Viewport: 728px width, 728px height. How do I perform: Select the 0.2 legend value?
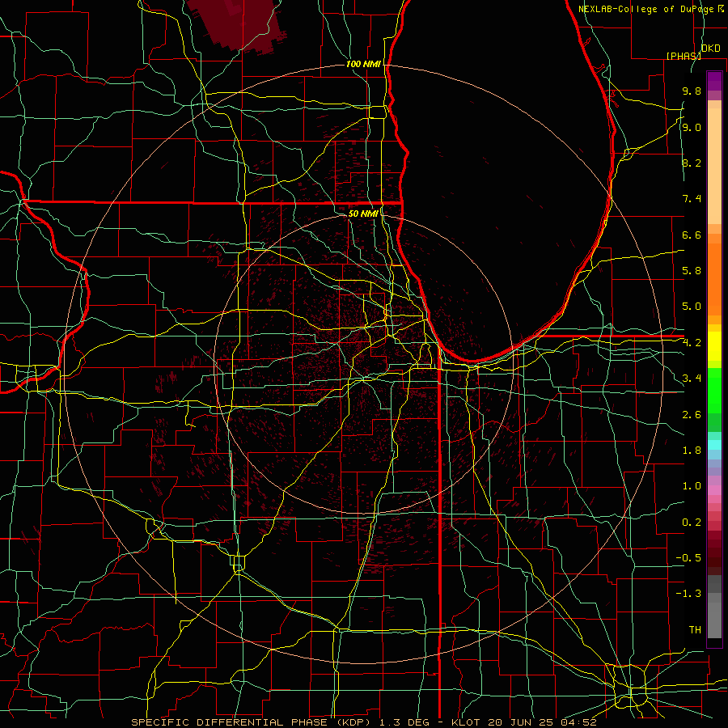point(692,523)
